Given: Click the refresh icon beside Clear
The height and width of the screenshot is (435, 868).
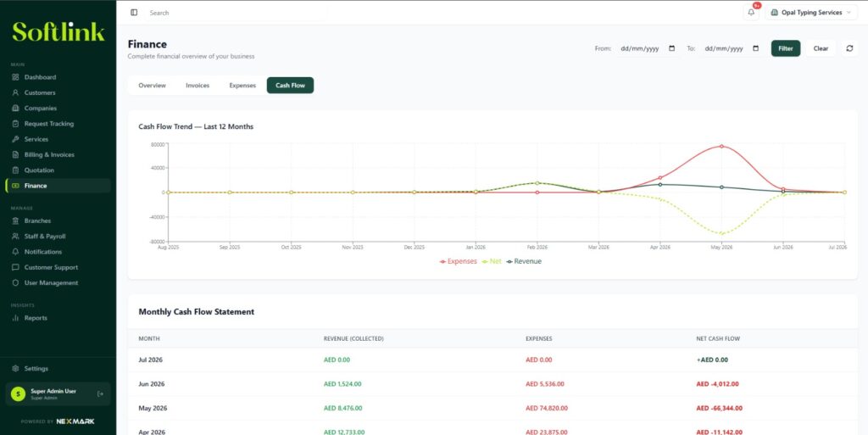Looking at the screenshot, I should click(x=849, y=48).
